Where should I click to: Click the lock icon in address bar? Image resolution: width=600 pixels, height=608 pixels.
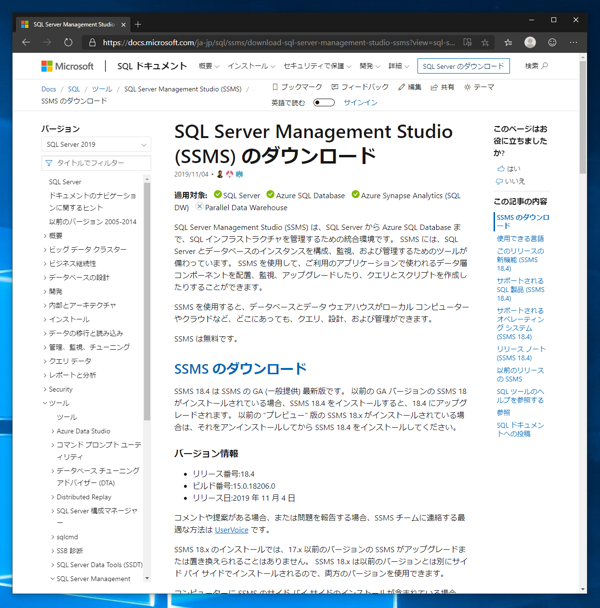pyautogui.click(x=92, y=42)
